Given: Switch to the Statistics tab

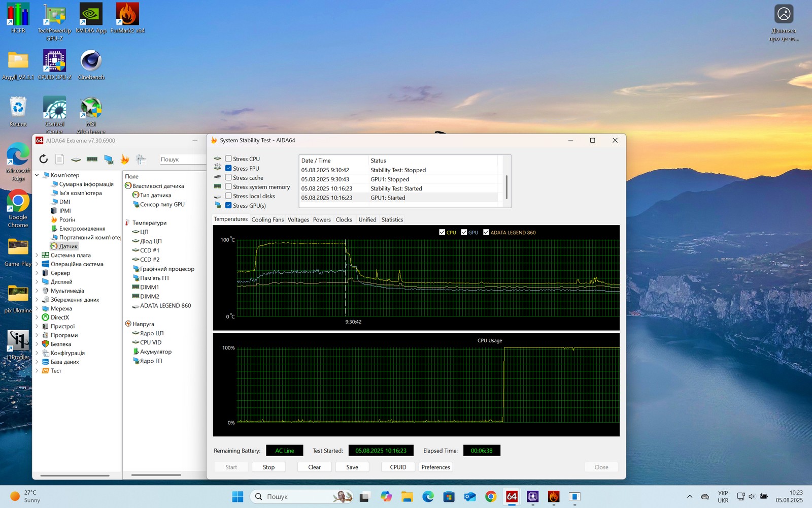Looking at the screenshot, I should click(392, 219).
